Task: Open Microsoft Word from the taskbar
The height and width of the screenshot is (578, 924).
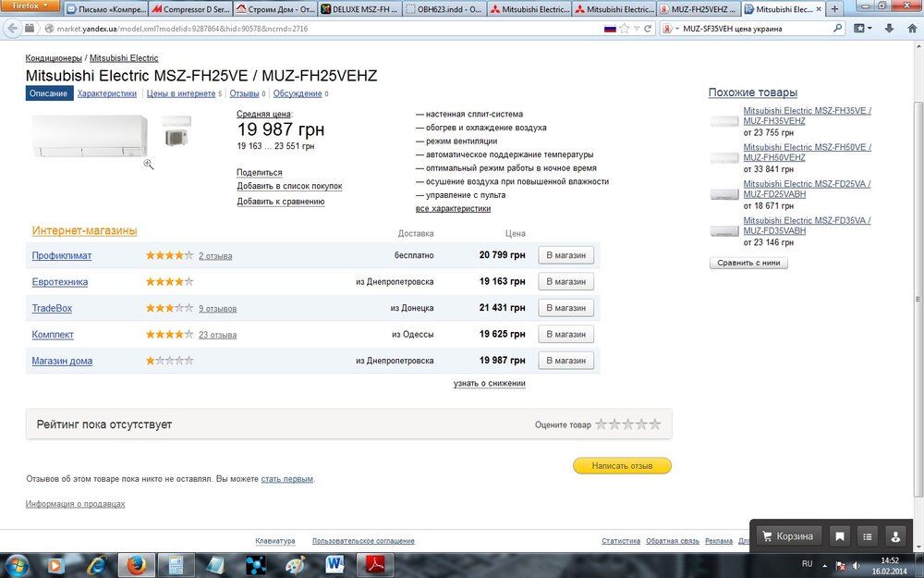Action: (x=335, y=565)
